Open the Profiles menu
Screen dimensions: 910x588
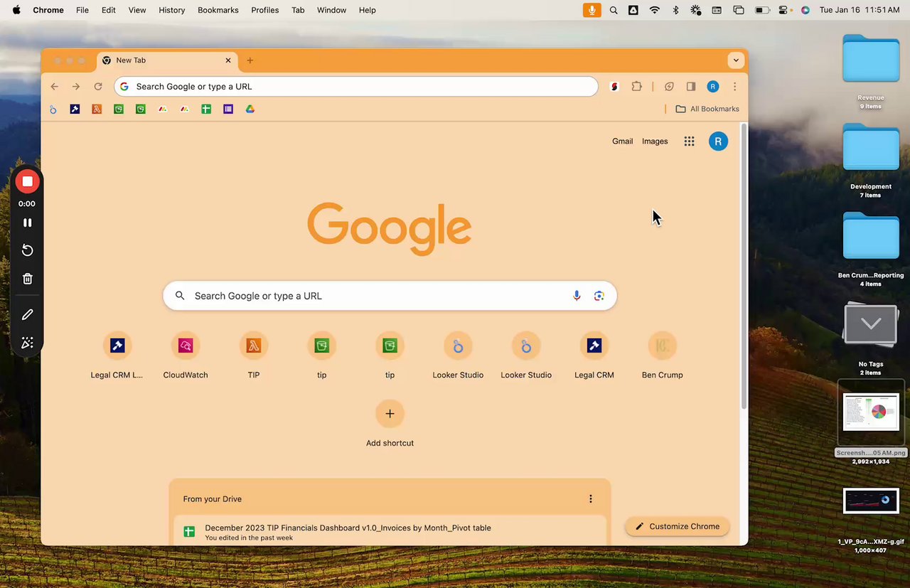[x=265, y=10]
